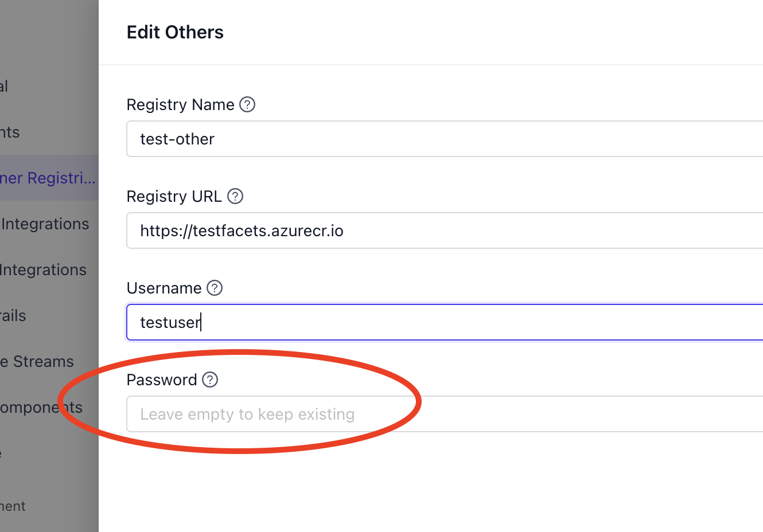Select the topmost sidebar item ending 'al'
Screen dimensions: 763x532
[x=4, y=87]
